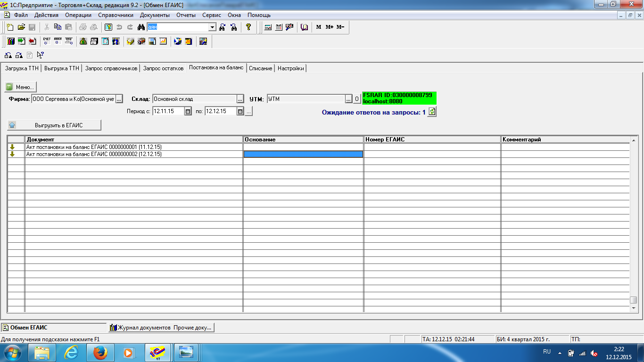The image size is (644, 362).
Task: Click the binoculars Find icon
Action: [141, 27]
